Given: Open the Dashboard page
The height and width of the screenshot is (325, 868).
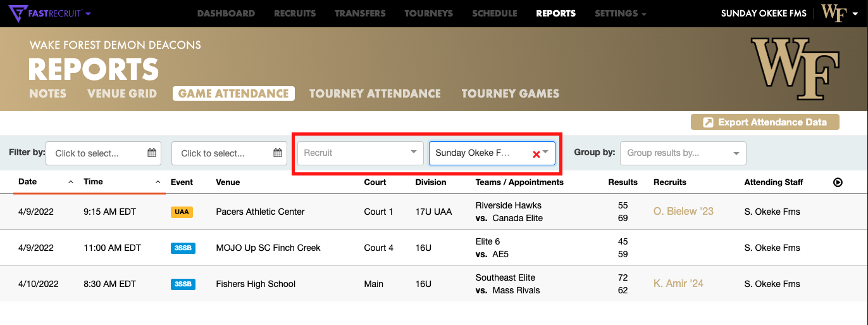Looking at the screenshot, I should (226, 13).
